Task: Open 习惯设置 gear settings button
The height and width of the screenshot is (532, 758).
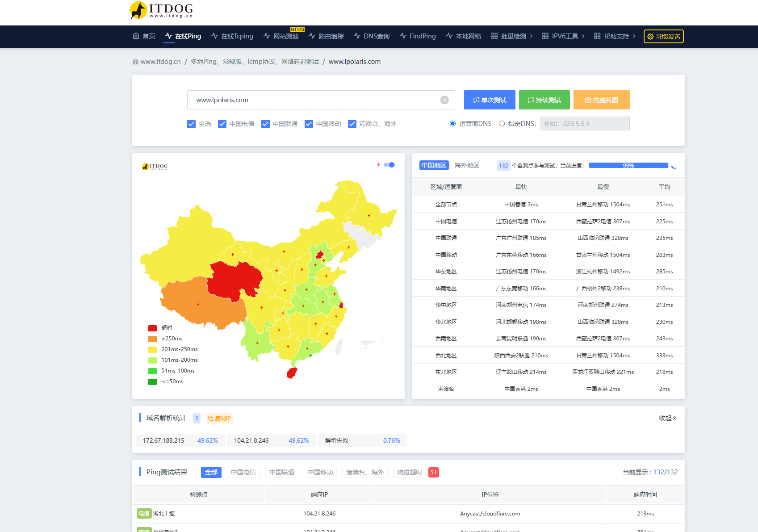Action: pos(663,36)
